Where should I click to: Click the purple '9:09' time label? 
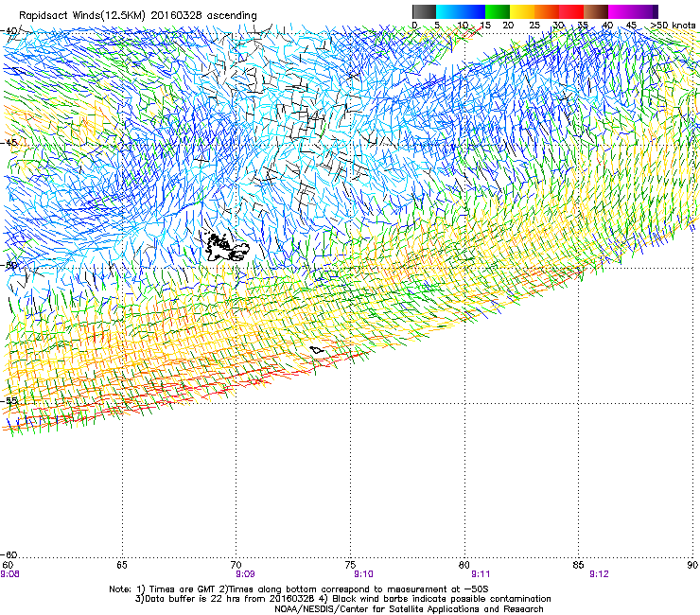pyautogui.click(x=246, y=574)
